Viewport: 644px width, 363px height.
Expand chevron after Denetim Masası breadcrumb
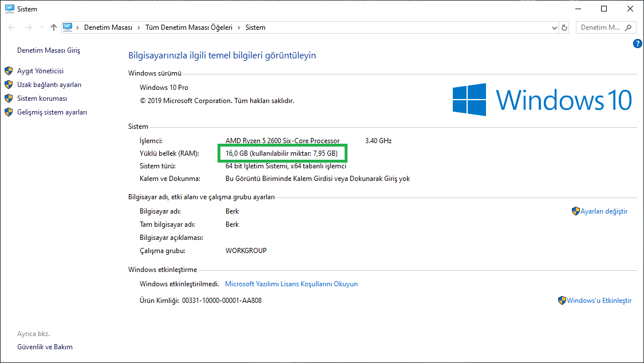point(139,27)
